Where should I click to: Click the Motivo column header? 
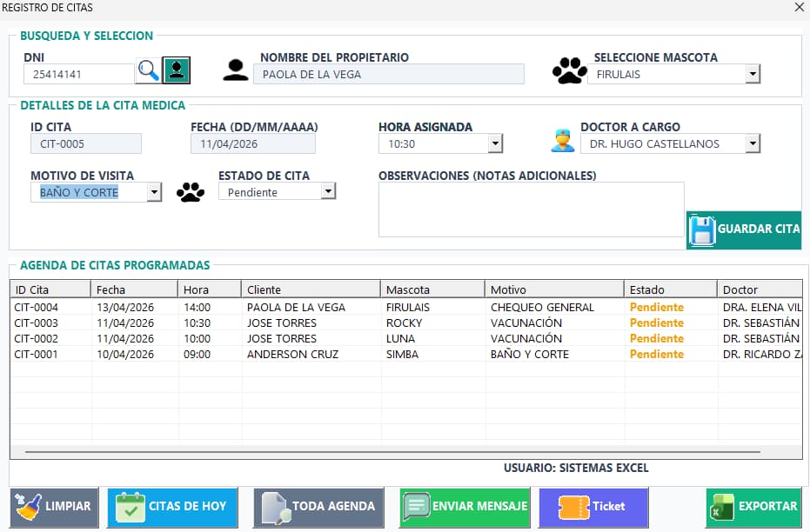click(555, 289)
